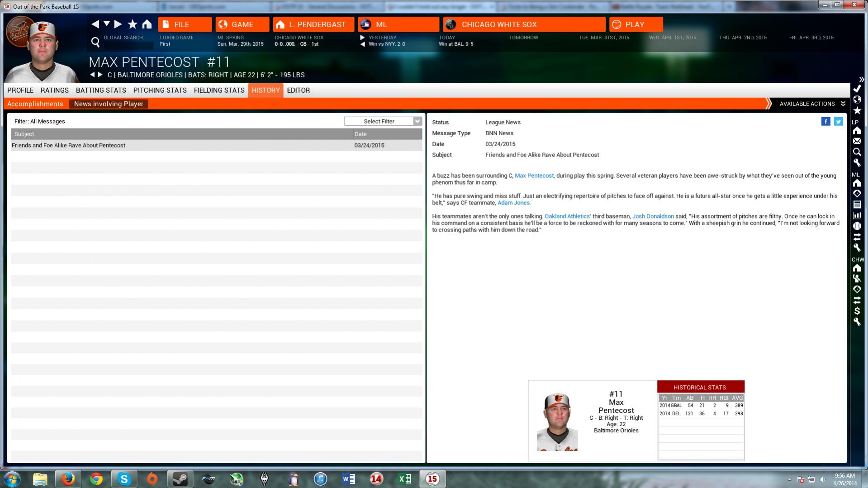The image size is (868, 488).
Task: Click the LP search magnifier in sidebar
Action: tap(857, 152)
